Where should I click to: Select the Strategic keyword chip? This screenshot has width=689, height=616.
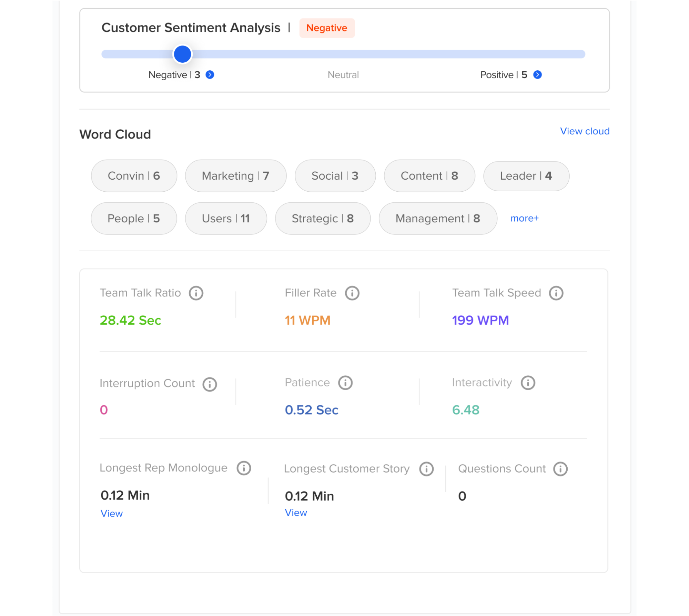322,218
